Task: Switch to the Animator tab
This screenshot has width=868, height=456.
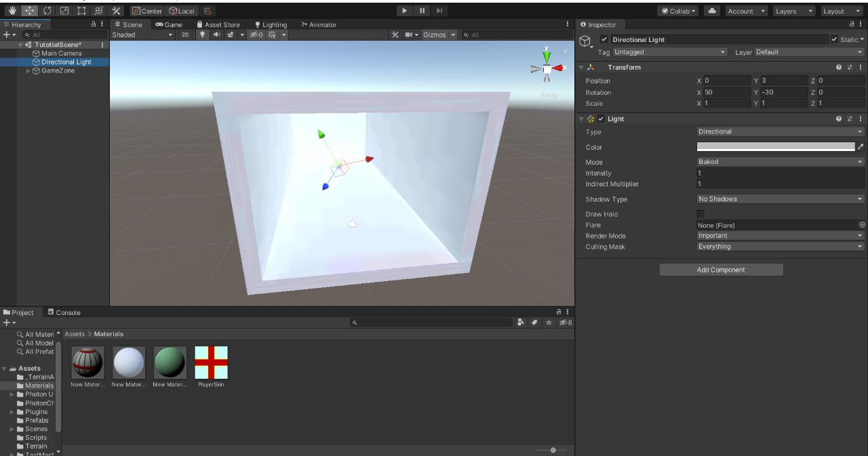Action: tap(319, 24)
